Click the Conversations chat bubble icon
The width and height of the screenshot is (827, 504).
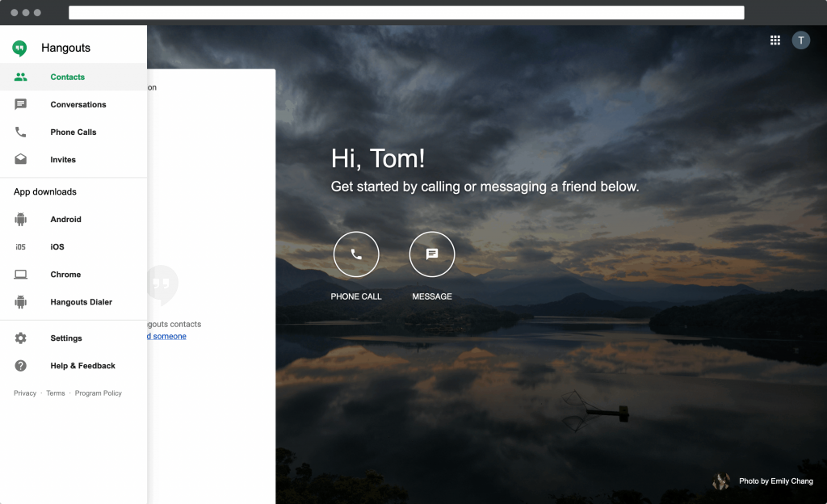(x=20, y=104)
